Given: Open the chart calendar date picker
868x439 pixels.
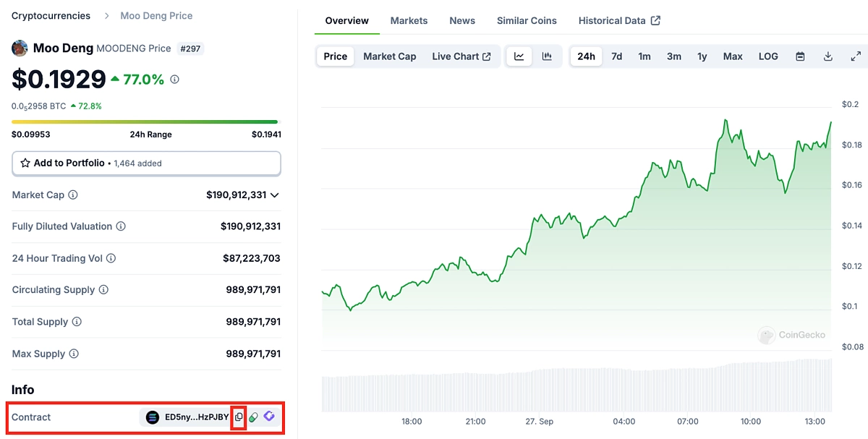Looking at the screenshot, I should pyautogui.click(x=801, y=56).
